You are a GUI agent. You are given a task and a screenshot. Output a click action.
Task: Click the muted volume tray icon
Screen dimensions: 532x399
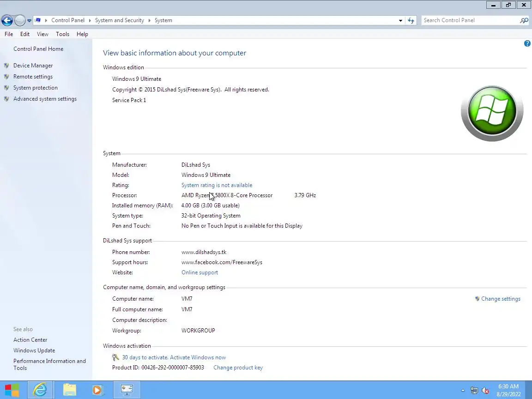coord(485,391)
